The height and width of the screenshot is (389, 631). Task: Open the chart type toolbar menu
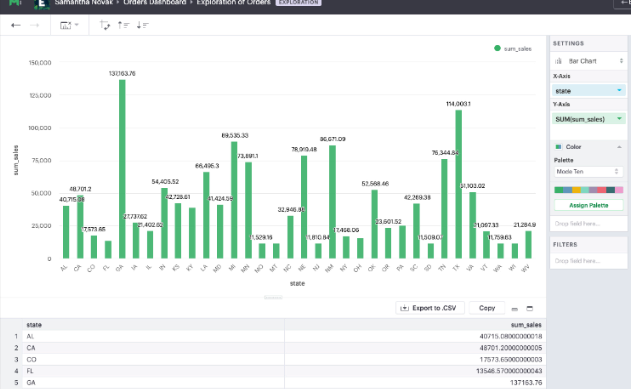(x=69, y=25)
